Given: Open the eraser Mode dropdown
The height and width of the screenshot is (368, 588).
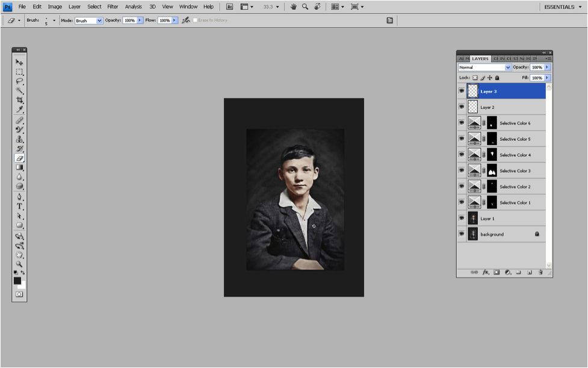Looking at the screenshot, I should 88,20.
